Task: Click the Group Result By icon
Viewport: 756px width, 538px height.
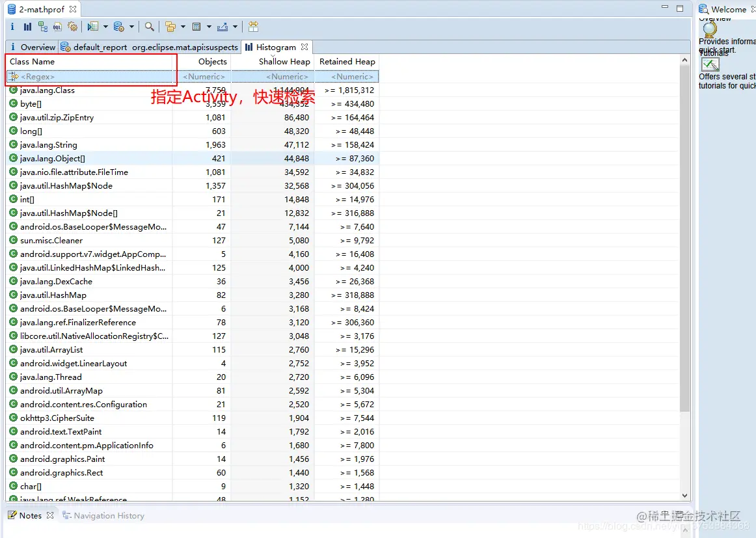Action: 170,27
